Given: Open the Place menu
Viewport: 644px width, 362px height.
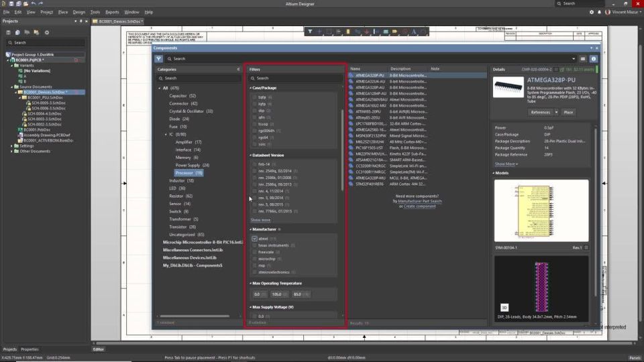Looking at the screenshot, I should pyautogui.click(x=63, y=12).
